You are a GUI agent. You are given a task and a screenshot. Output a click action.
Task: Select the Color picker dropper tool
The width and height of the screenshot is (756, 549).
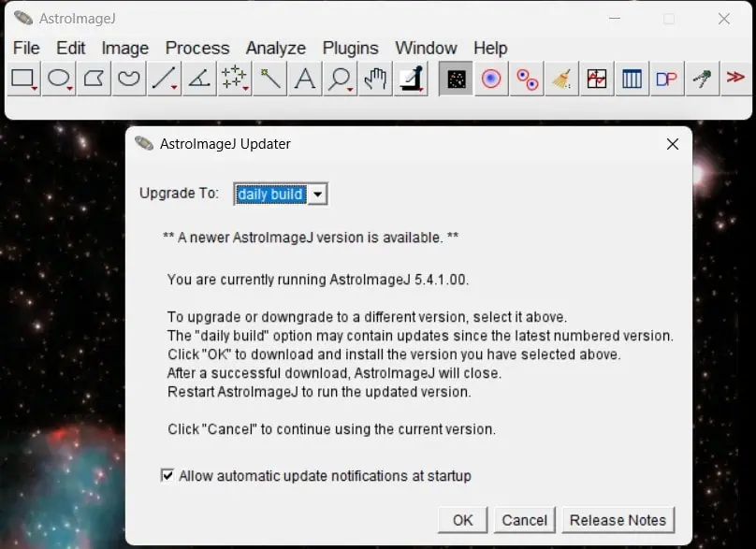tap(411, 79)
